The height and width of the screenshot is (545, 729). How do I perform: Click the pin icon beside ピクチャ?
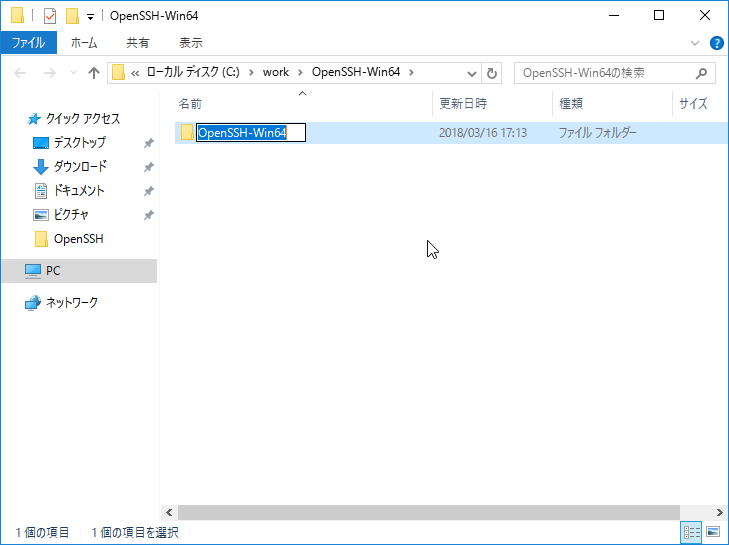point(148,215)
